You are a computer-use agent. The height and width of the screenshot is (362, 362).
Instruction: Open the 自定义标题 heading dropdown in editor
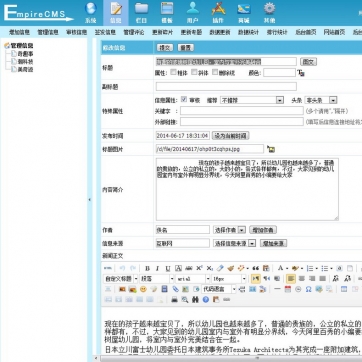coord(121,279)
